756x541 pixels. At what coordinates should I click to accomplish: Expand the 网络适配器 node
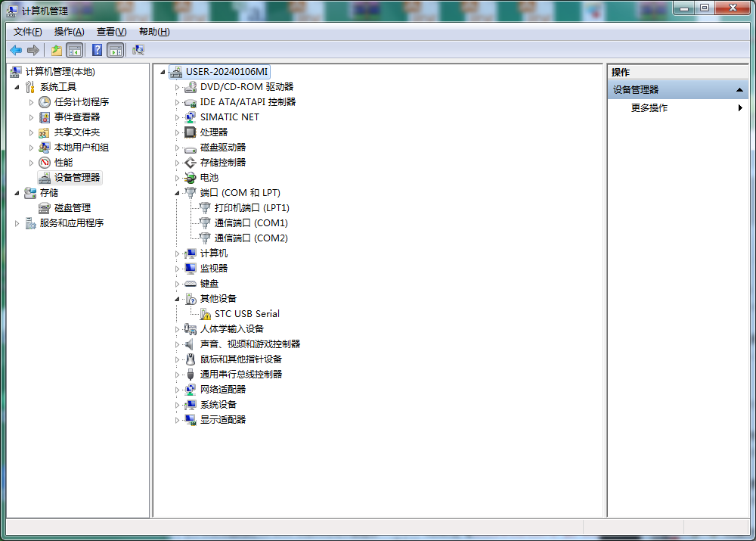click(177, 390)
